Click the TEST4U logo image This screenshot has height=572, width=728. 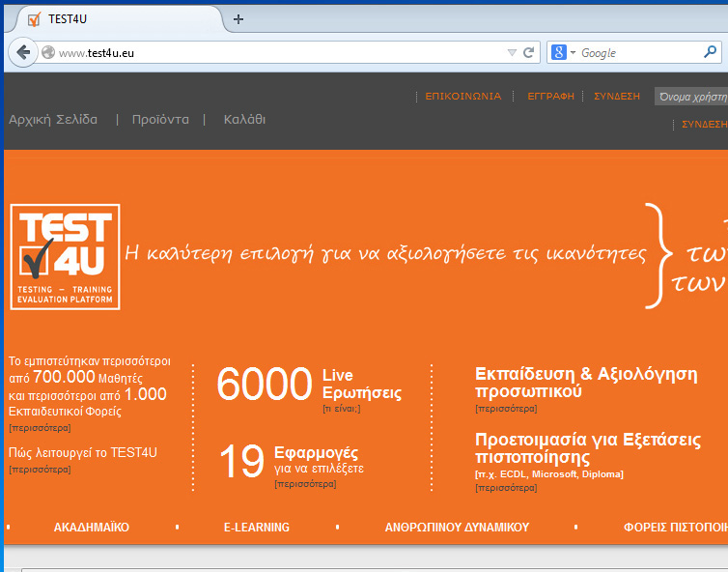(x=65, y=257)
